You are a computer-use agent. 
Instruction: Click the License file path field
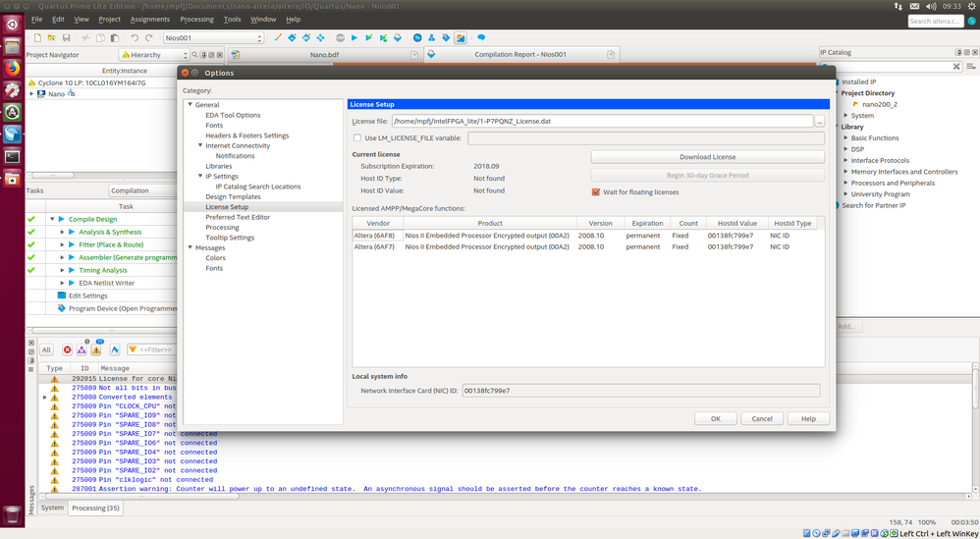click(x=601, y=122)
